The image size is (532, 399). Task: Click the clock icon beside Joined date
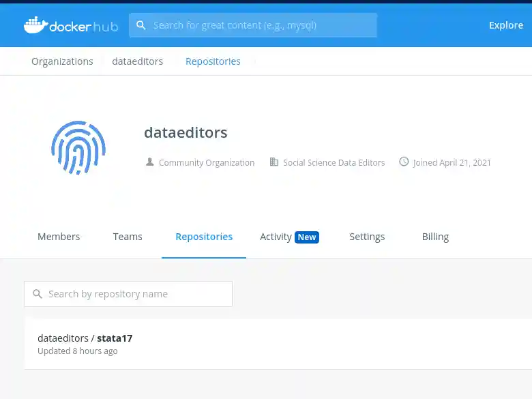[x=404, y=162]
